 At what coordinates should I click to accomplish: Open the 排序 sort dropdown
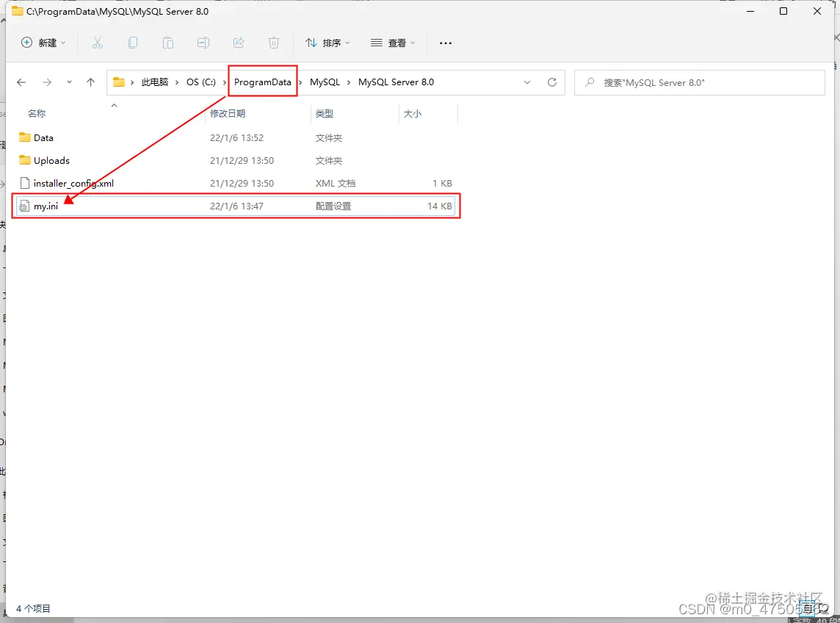click(x=327, y=43)
